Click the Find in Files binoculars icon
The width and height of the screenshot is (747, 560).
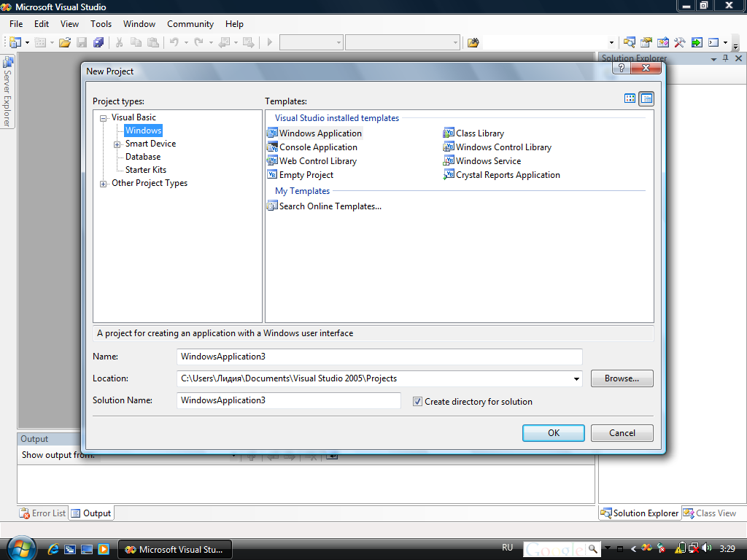473,42
